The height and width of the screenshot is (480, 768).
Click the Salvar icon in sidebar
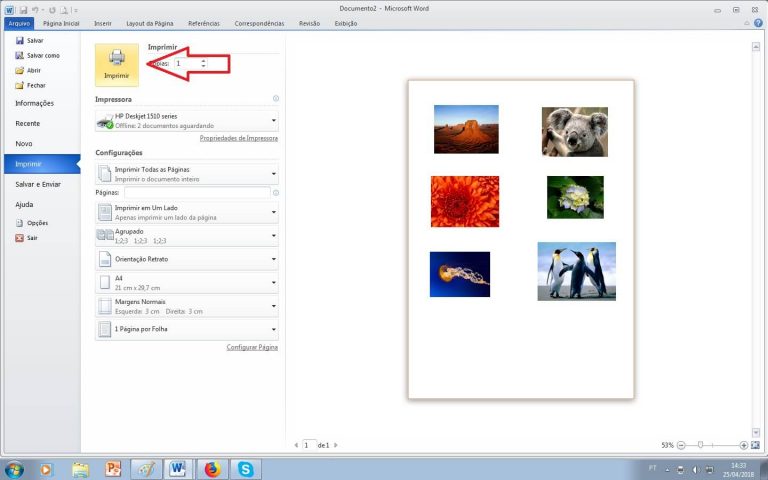point(20,41)
